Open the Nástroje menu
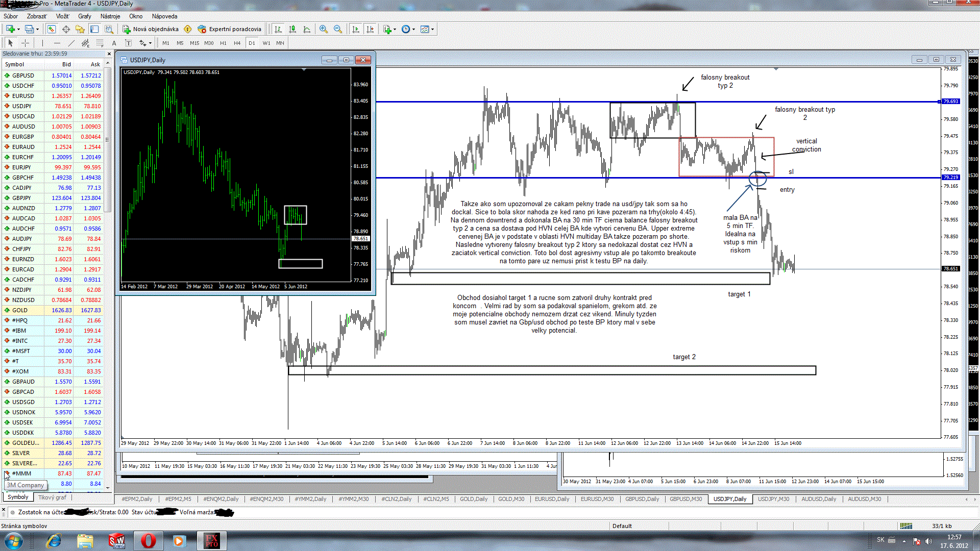The width and height of the screenshot is (980, 551). tap(110, 16)
